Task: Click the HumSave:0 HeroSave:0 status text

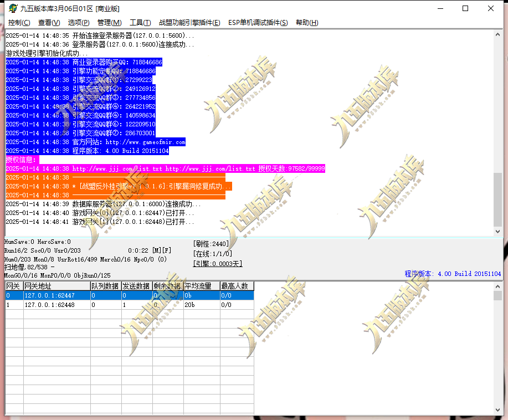Action: coord(37,242)
